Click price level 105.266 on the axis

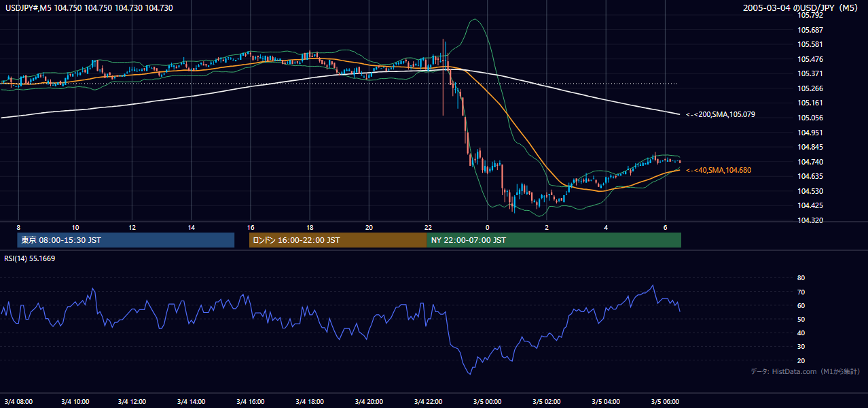[810, 88]
